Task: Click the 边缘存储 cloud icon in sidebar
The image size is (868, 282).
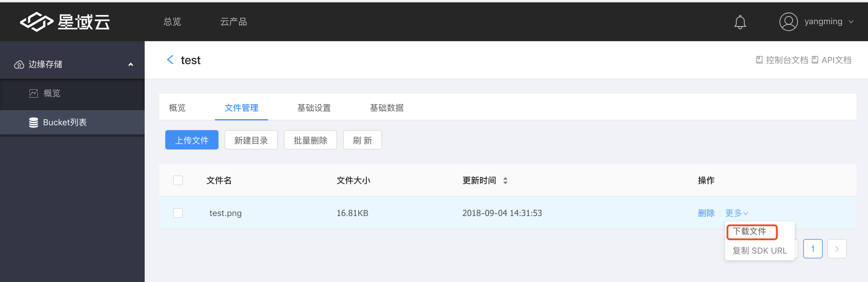Action: click(19, 64)
